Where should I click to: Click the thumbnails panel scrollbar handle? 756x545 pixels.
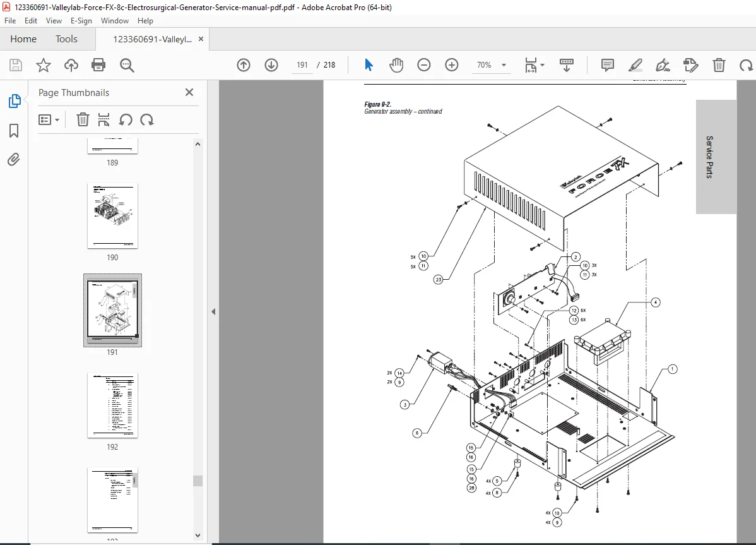(x=198, y=481)
